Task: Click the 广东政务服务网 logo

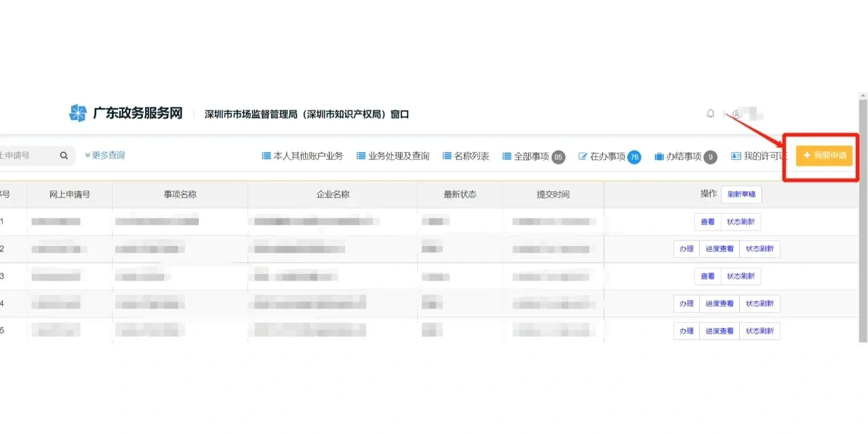Action: [x=78, y=113]
